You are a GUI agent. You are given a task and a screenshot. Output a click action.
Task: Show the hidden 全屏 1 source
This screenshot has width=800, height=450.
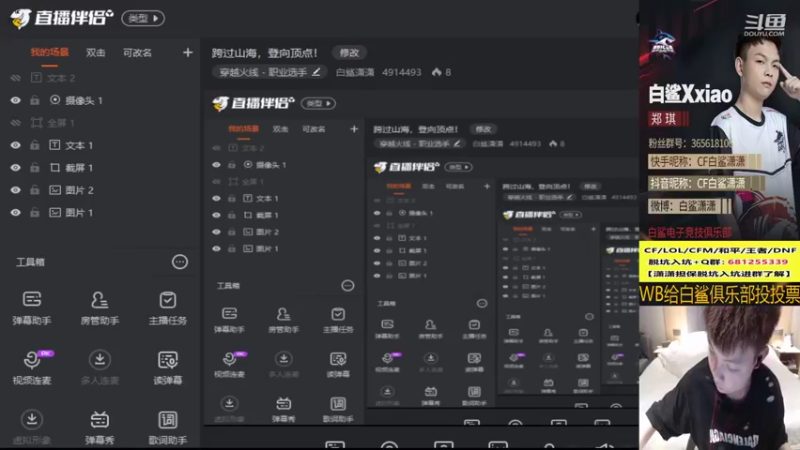pyautogui.click(x=16, y=122)
